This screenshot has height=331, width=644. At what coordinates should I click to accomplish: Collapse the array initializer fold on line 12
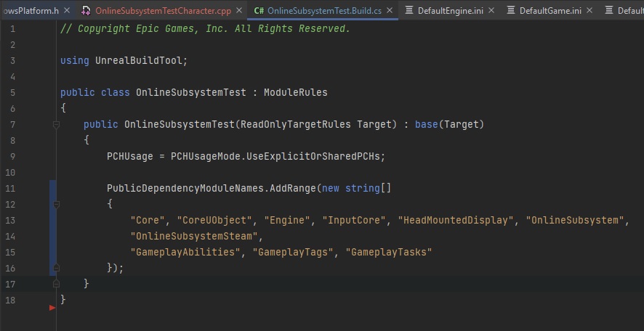pyautogui.click(x=56, y=205)
